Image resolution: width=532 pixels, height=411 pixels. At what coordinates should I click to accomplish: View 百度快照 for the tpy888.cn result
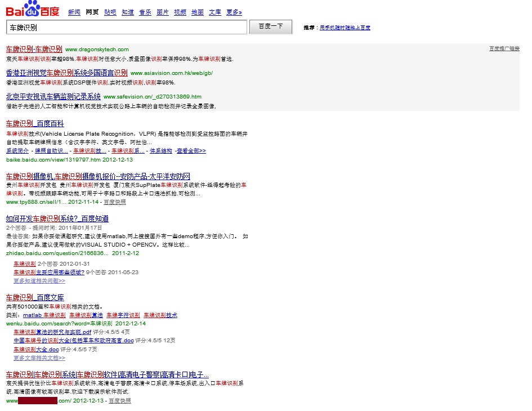tap(114, 202)
